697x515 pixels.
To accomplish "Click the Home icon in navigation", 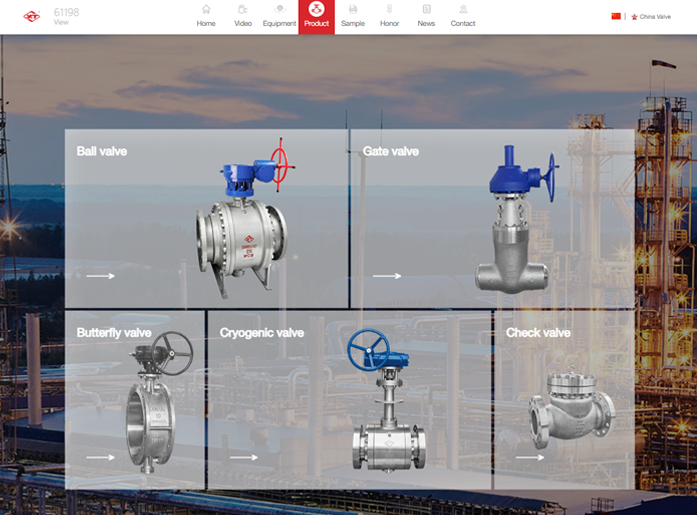I will point(206,9).
